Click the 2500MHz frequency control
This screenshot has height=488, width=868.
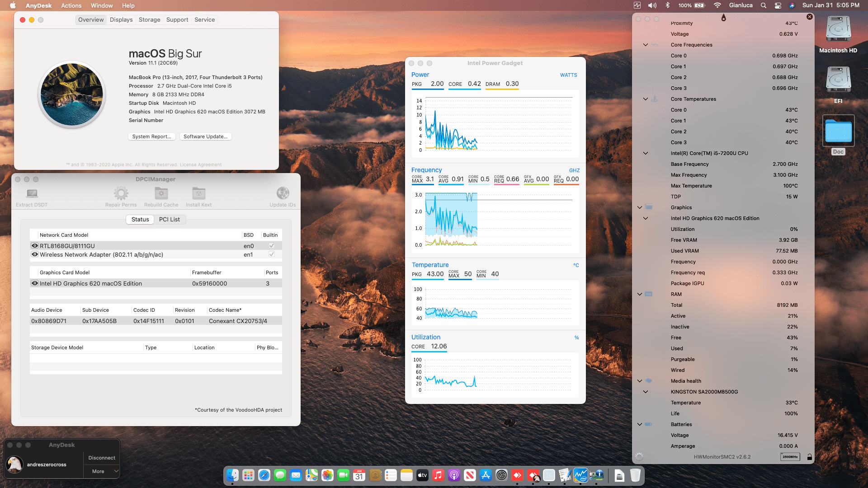click(x=790, y=456)
